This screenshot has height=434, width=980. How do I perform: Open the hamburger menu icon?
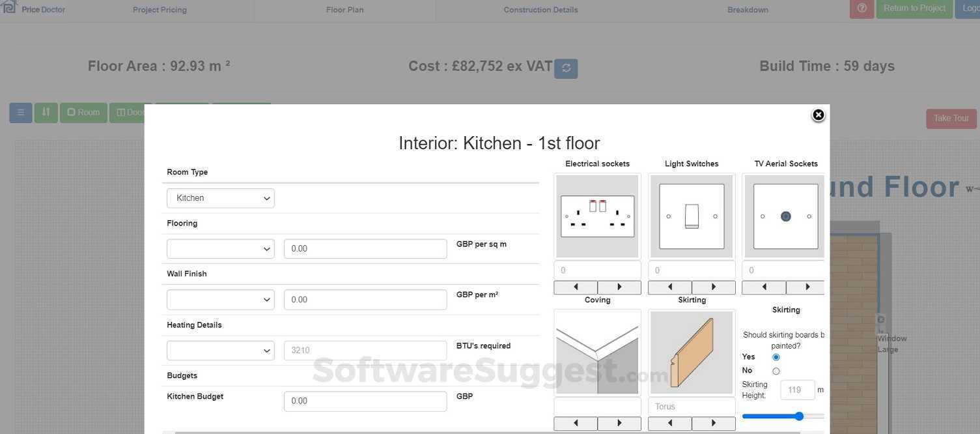(x=20, y=112)
